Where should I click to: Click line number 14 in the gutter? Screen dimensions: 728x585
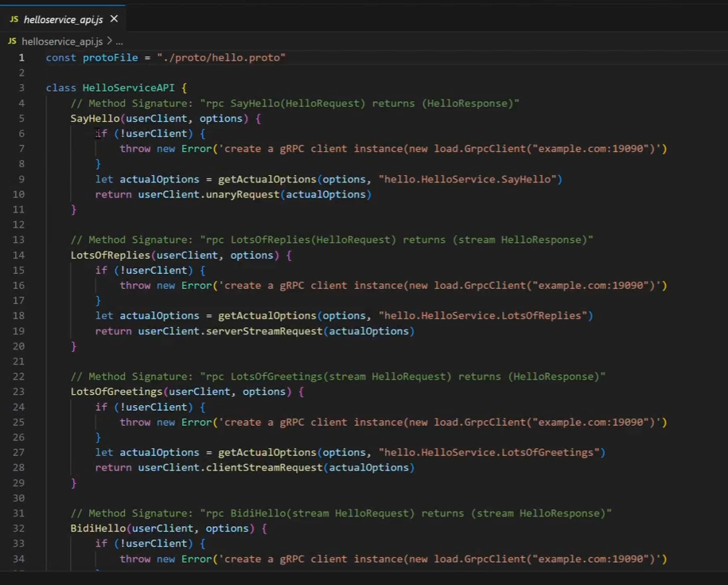(x=19, y=255)
